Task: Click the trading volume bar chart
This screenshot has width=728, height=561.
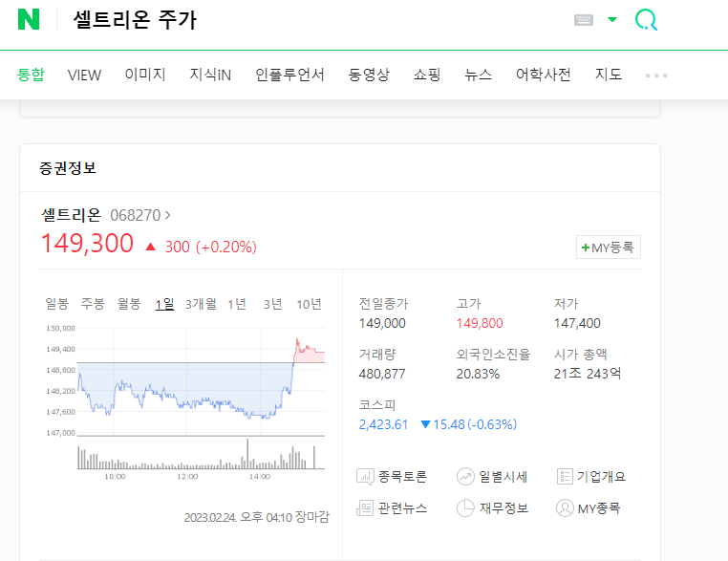Action: coord(201,454)
